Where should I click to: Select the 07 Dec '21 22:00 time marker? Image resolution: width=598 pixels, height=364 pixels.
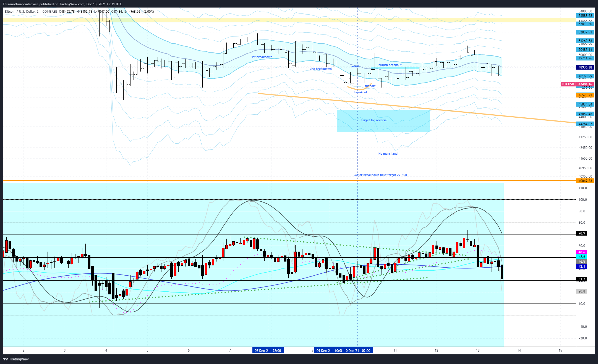[x=268, y=350]
